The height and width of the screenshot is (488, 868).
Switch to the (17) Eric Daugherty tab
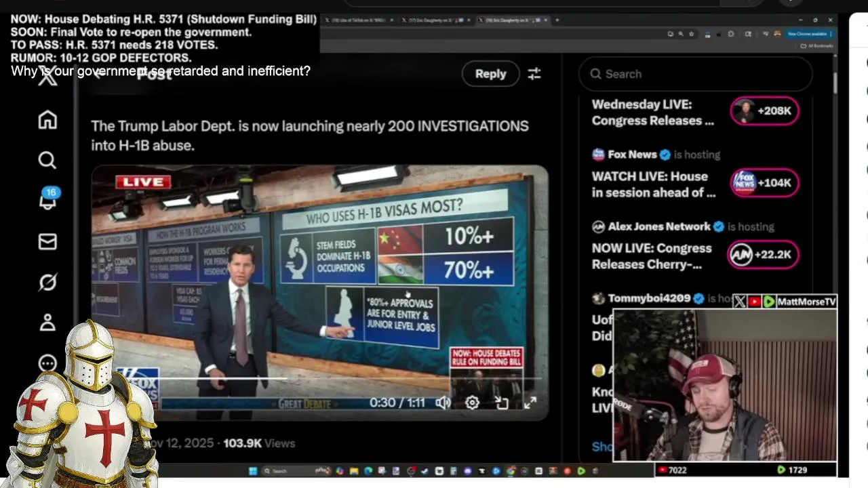pyautogui.click(x=435, y=20)
